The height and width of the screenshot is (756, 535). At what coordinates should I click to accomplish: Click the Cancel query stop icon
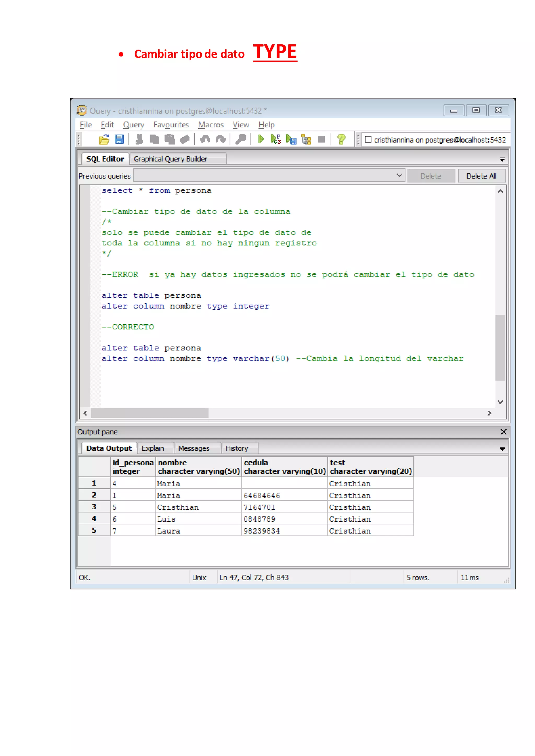tap(322, 139)
